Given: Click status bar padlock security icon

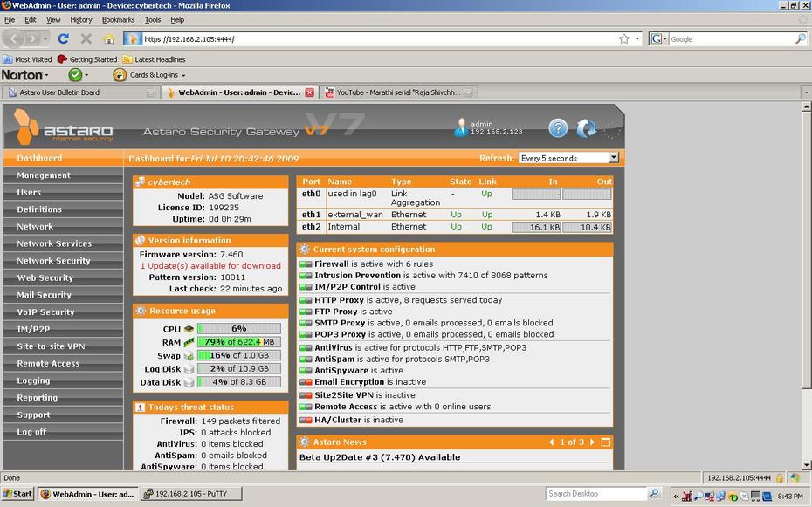Looking at the screenshot, I should coord(780,477).
